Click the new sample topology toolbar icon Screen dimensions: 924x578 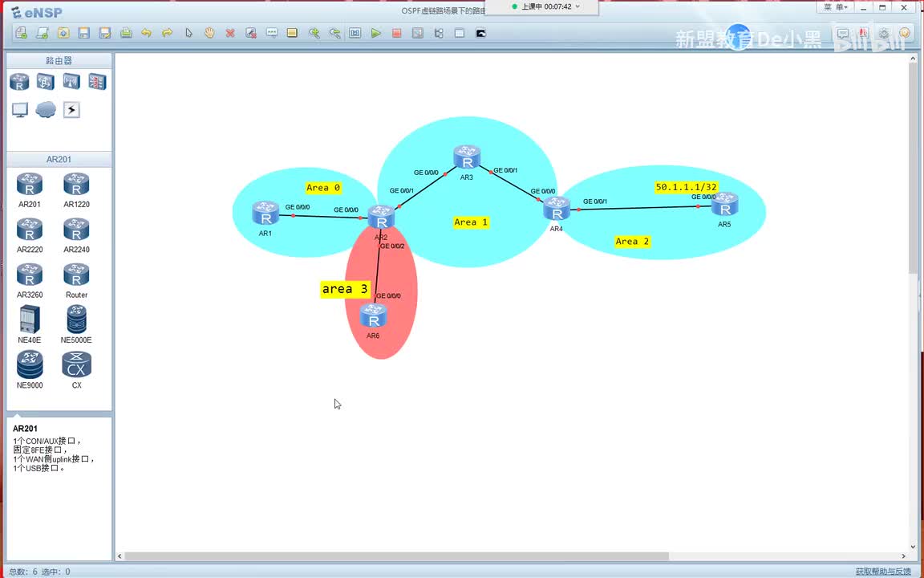point(43,33)
